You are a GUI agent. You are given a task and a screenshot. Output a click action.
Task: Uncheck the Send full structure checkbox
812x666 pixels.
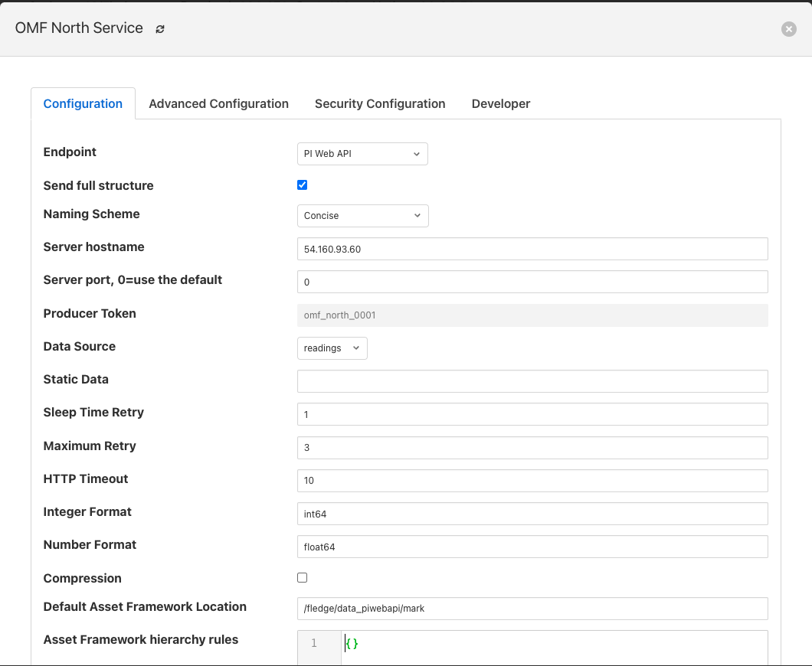302,185
